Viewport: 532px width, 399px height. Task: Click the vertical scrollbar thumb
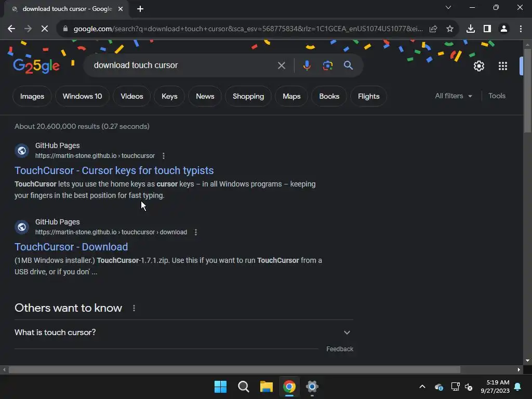pyautogui.click(x=527, y=90)
